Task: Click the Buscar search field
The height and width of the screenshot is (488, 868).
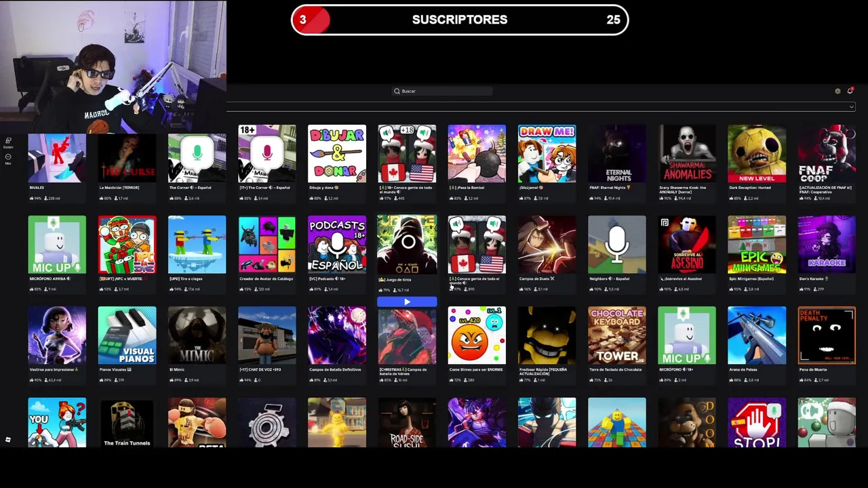Action: (442, 91)
